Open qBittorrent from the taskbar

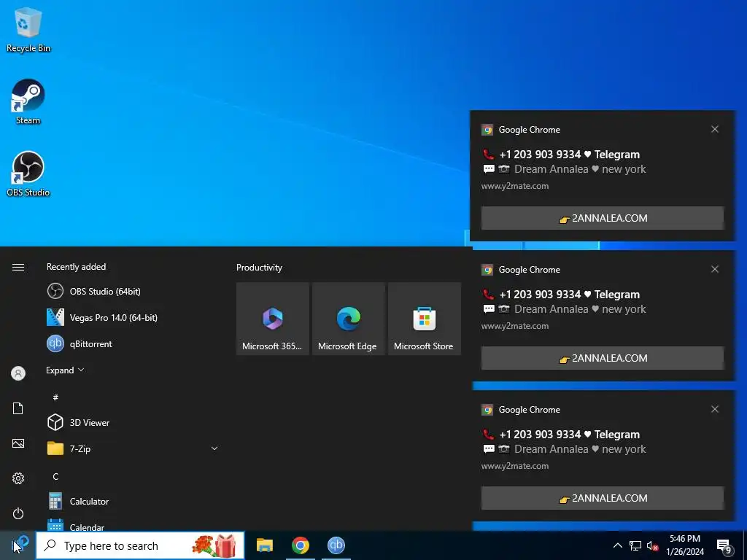pyautogui.click(x=336, y=545)
